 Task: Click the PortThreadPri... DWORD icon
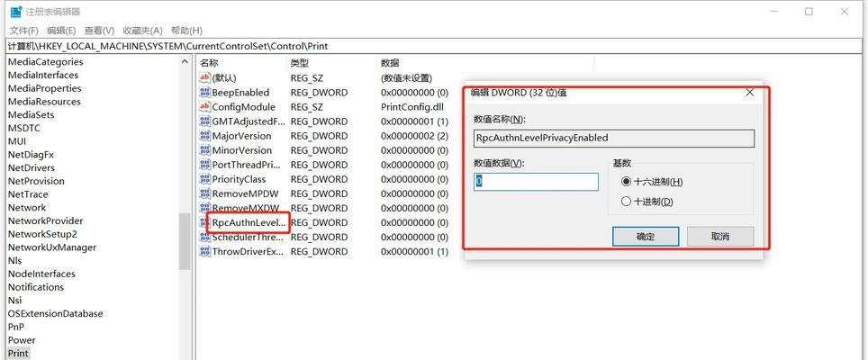click(204, 165)
